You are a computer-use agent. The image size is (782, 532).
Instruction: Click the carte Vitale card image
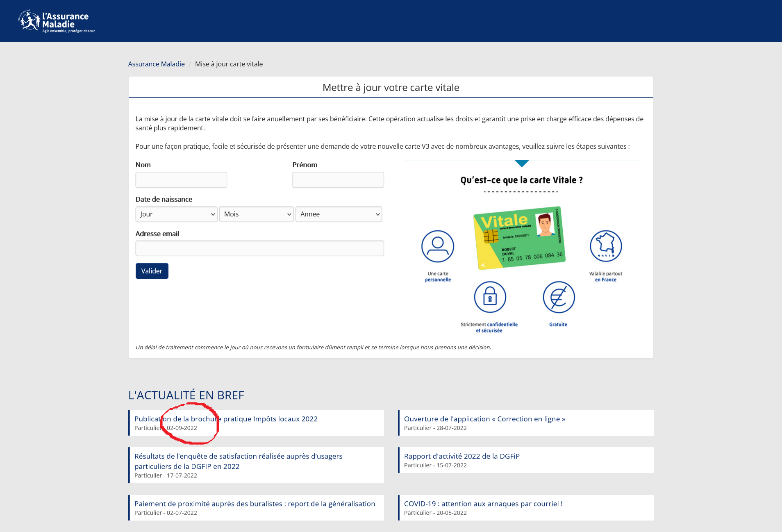pos(519,238)
